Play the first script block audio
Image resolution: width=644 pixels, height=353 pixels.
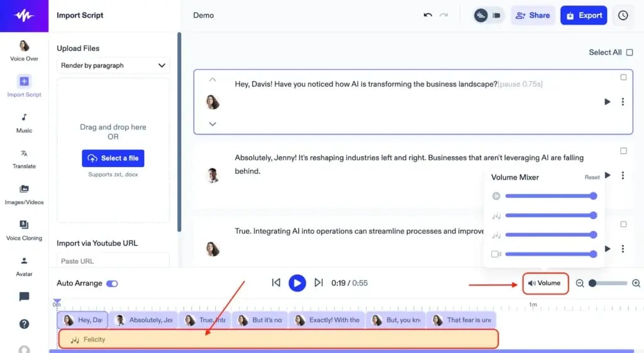point(607,102)
